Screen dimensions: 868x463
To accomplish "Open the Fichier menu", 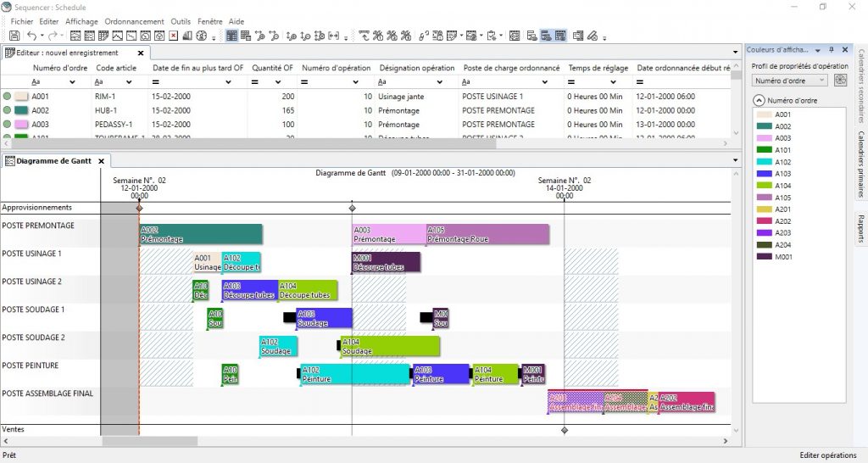I will [x=21, y=21].
